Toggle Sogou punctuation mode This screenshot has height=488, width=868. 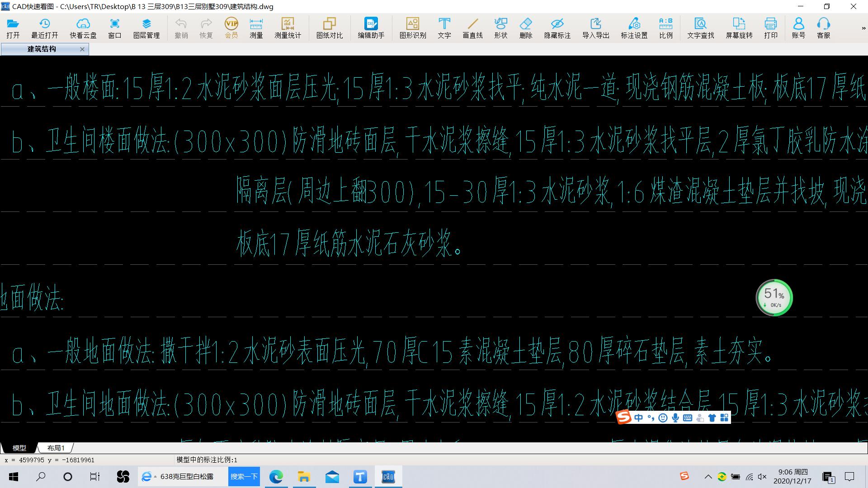tap(651, 418)
